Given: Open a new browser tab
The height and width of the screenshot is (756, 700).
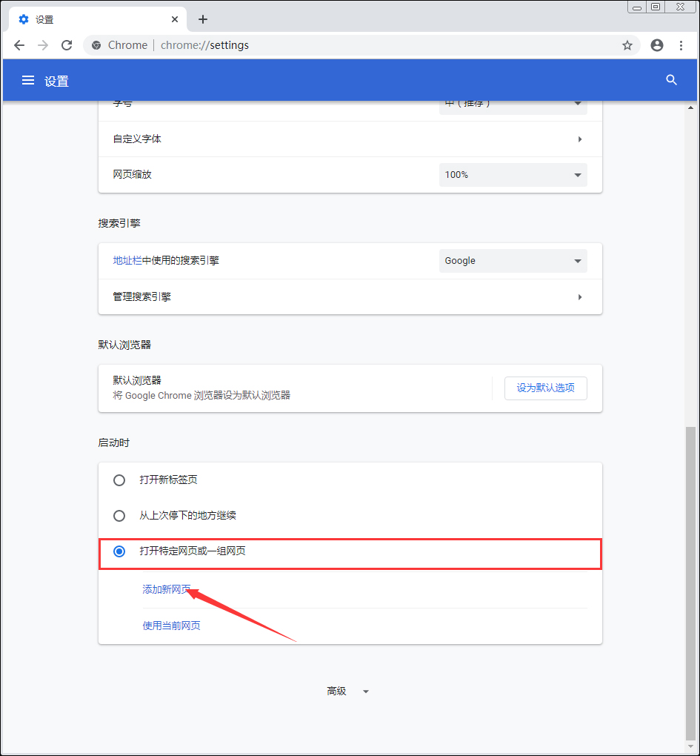Looking at the screenshot, I should click(202, 19).
